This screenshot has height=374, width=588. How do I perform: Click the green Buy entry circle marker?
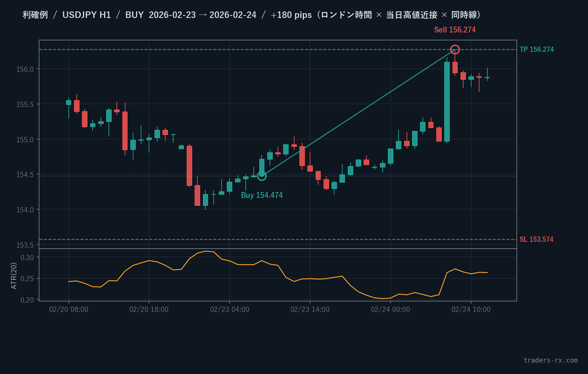(x=262, y=176)
